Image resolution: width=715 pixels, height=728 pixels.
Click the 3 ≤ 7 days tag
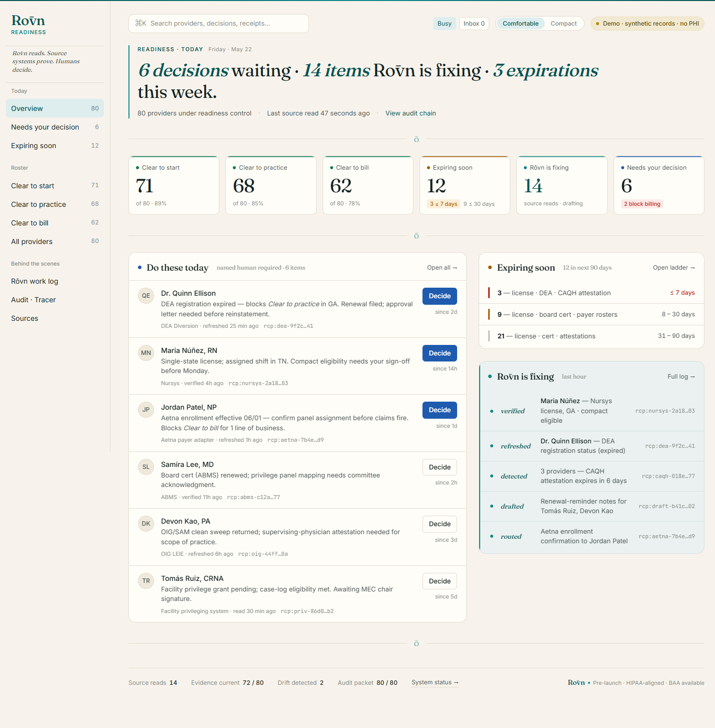444,204
